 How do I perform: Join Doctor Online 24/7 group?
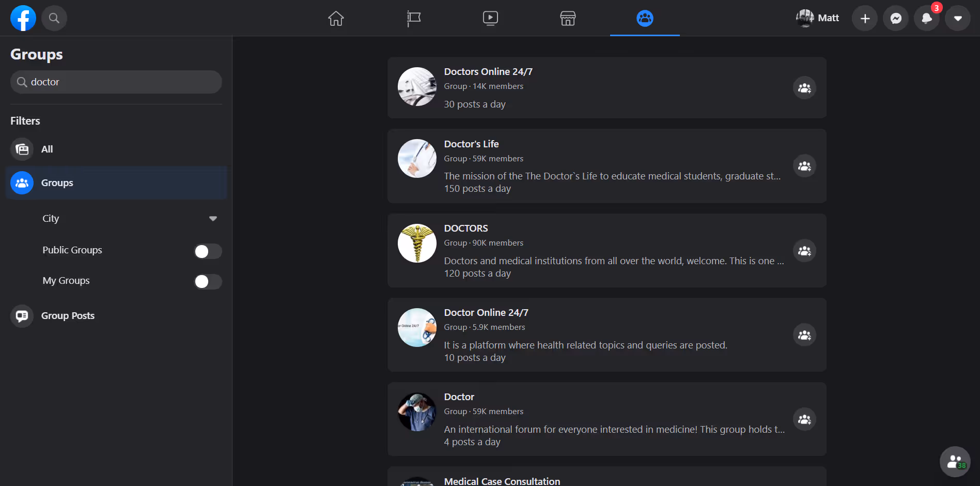pos(804,335)
